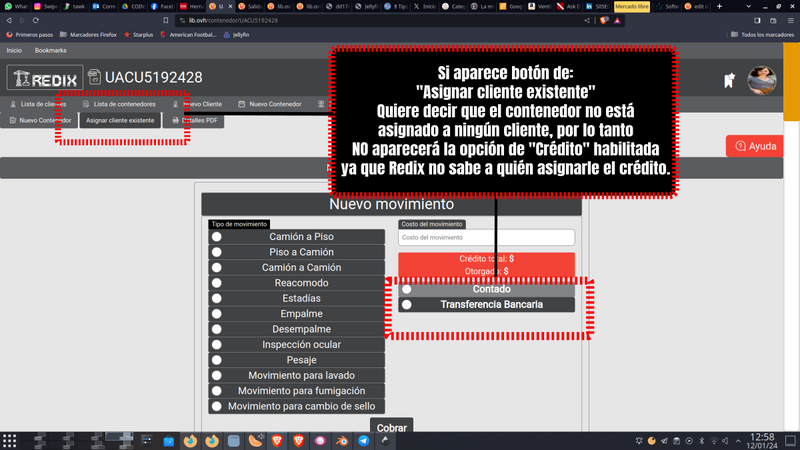Viewport: 800px width, 450px height.
Task: Open the user profile avatar
Action: tap(763, 81)
